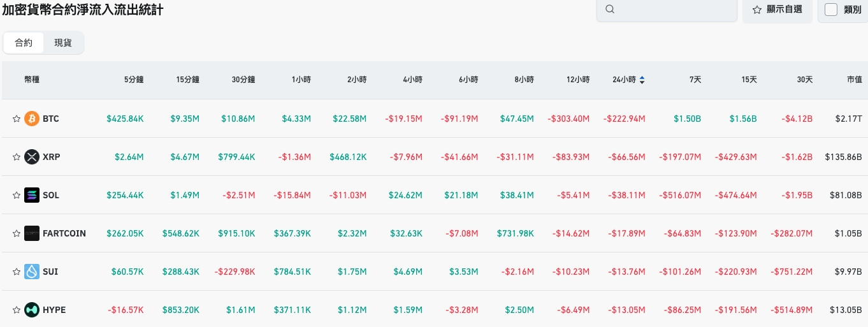Click the HYPE coin logo icon

click(x=32, y=310)
